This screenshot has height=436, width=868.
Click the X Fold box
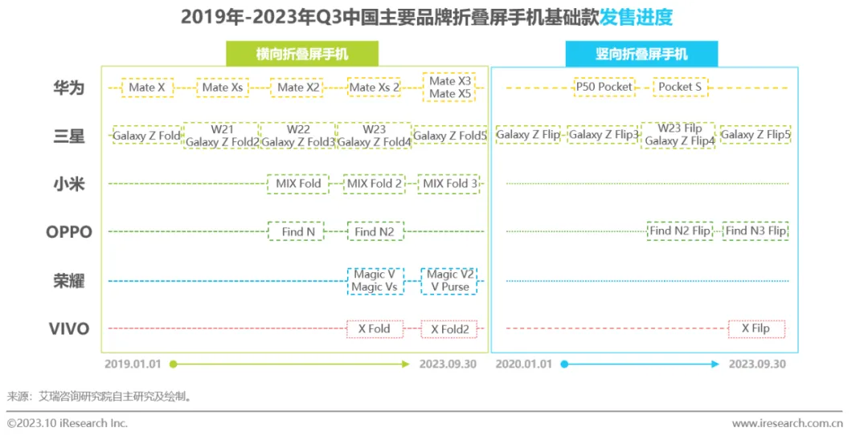[x=375, y=329]
